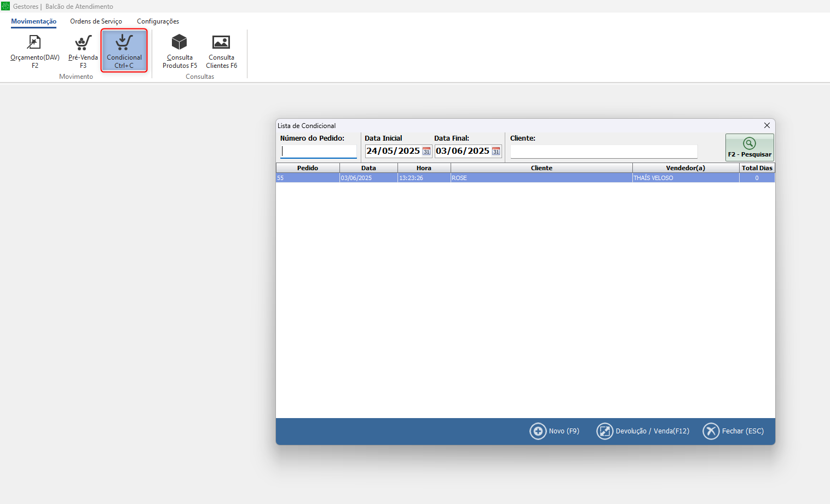Screen dimensions: 830x504
Task: Go to the Configurações tab
Action: [158, 21]
